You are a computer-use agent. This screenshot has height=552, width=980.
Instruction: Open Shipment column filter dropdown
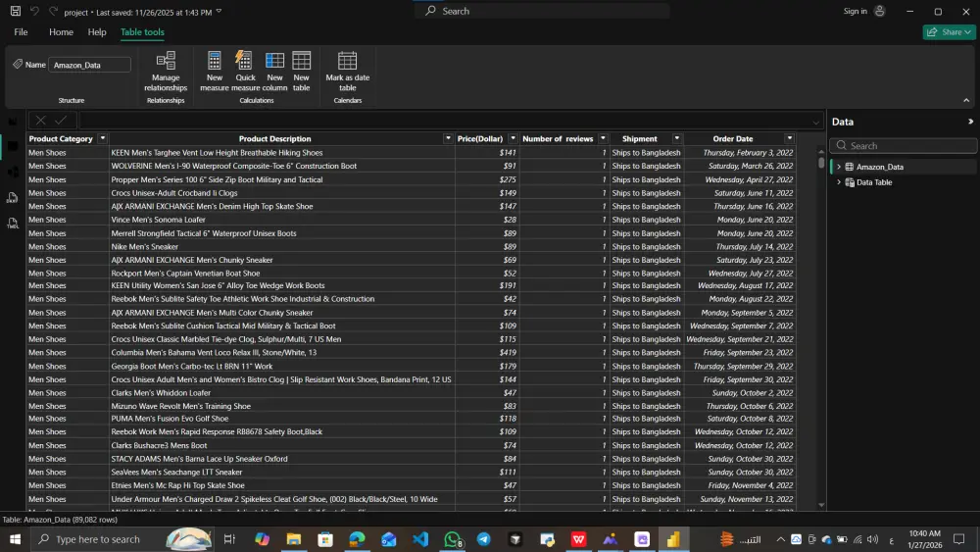tap(676, 139)
